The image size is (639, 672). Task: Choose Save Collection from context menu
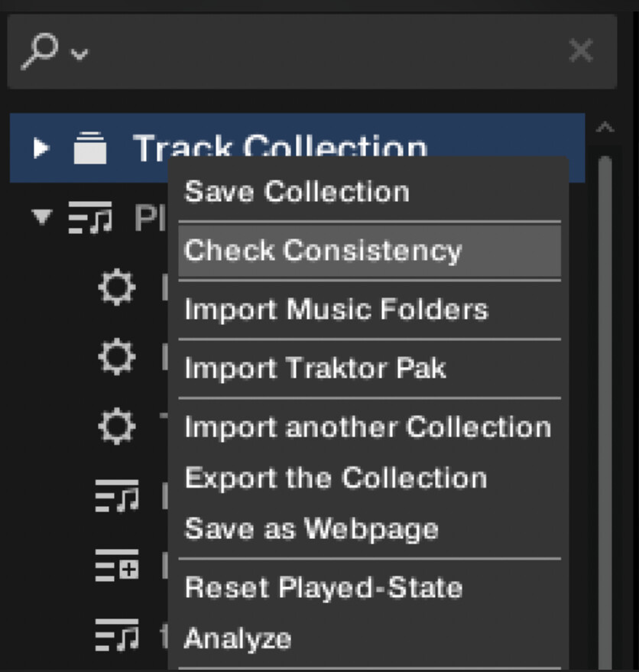[x=297, y=191]
